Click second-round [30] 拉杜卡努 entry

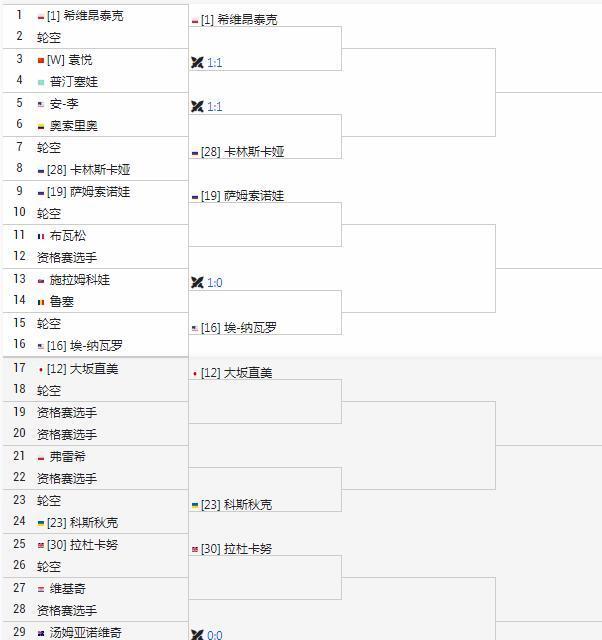coord(236,549)
